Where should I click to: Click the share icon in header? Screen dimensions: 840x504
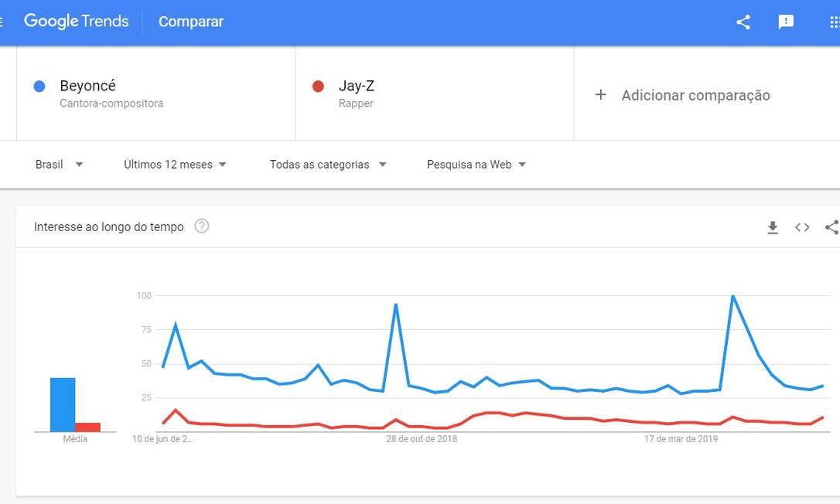pos(743,22)
